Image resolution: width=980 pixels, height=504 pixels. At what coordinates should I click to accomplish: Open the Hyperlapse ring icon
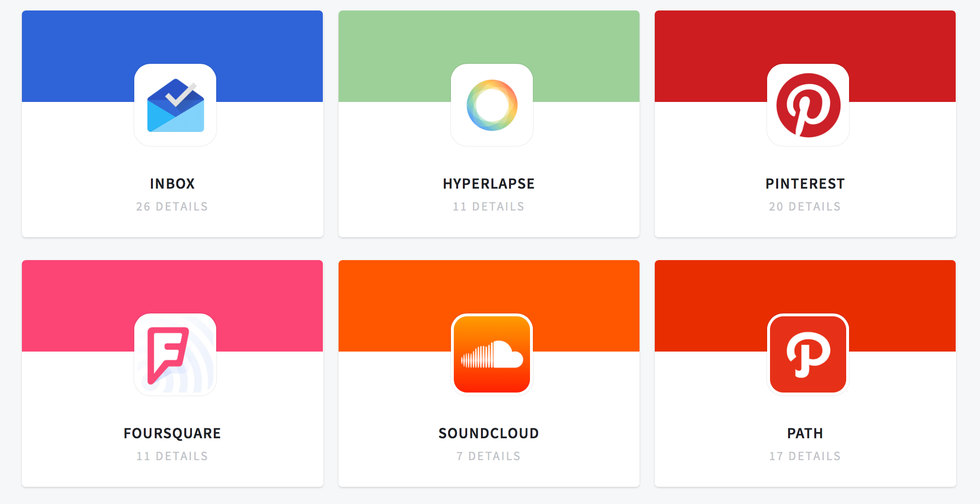[x=492, y=105]
